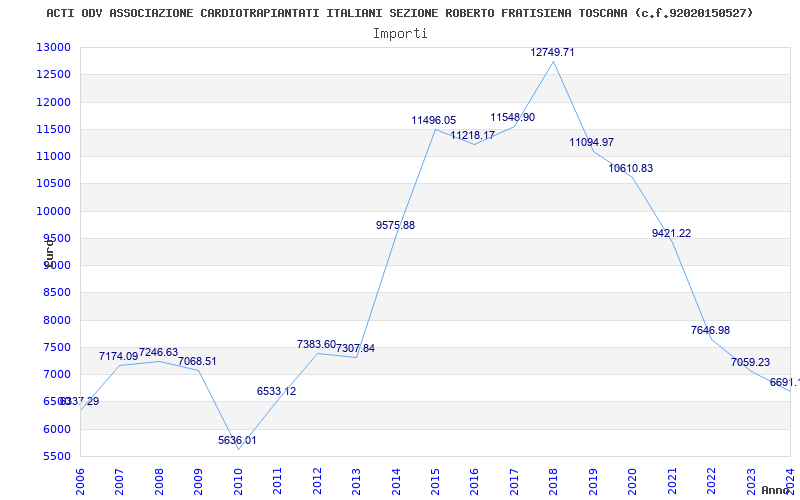Screen dimensions: 800x500
Task: Click y-axis value 8000
Action: 56,320
